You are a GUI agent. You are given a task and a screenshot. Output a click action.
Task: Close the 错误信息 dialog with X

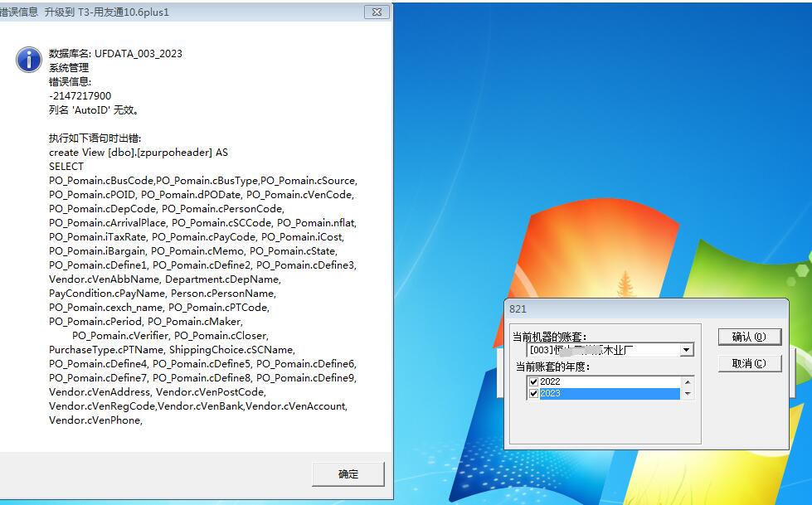tap(377, 12)
